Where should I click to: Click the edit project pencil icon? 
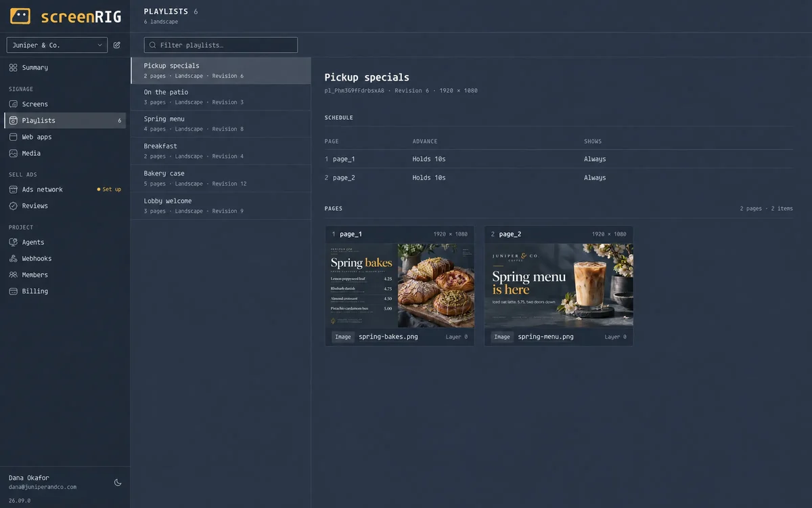coord(117,45)
